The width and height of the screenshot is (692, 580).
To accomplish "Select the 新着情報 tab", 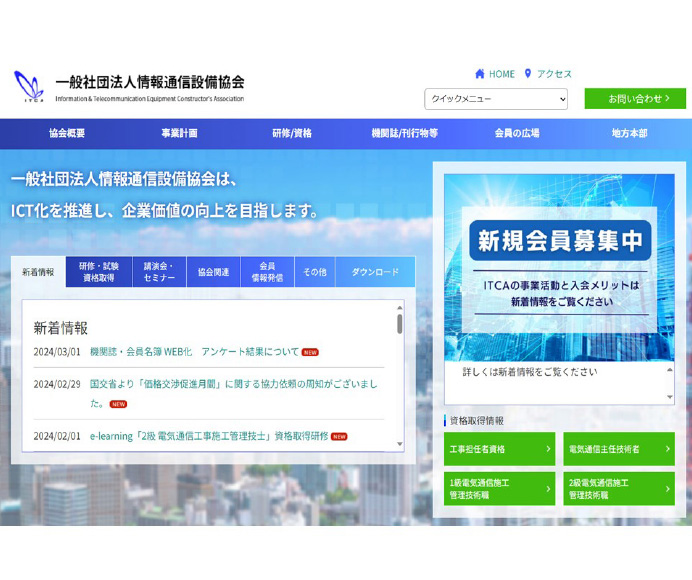I will tap(38, 272).
